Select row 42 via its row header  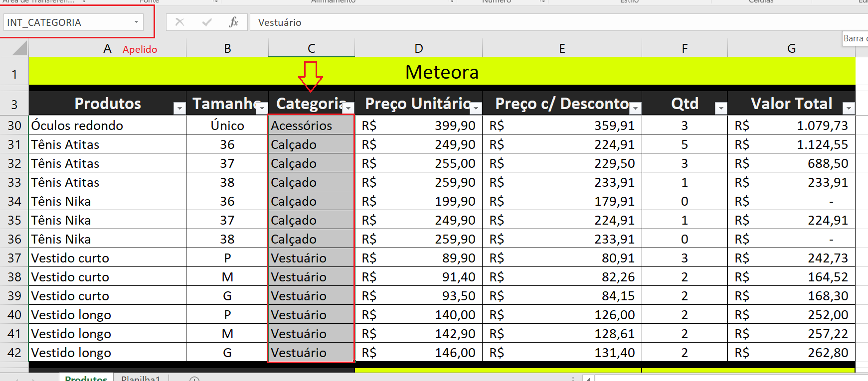[x=14, y=353]
